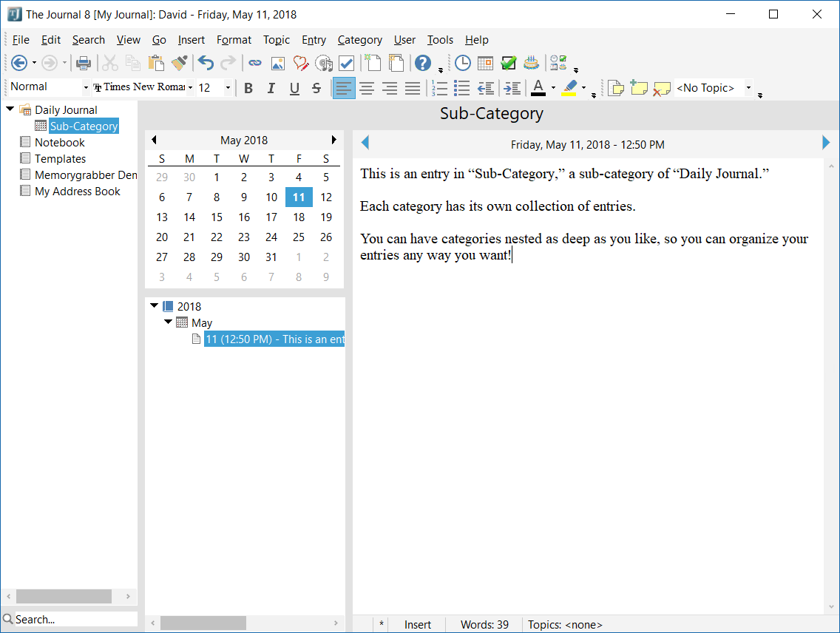
Task: Create a numbered list
Action: click(439, 88)
